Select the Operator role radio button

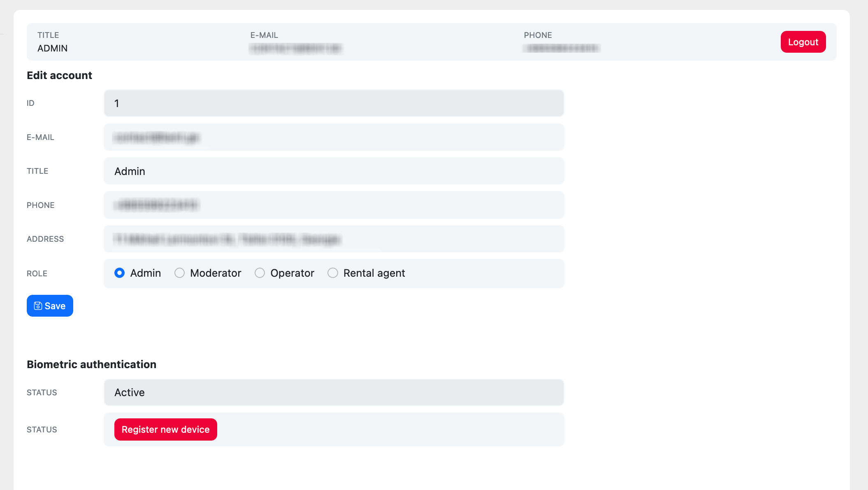(260, 273)
